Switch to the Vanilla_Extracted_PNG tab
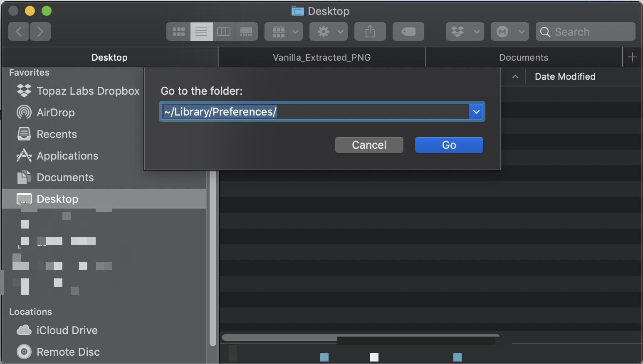The image size is (643, 364). click(321, 57)
